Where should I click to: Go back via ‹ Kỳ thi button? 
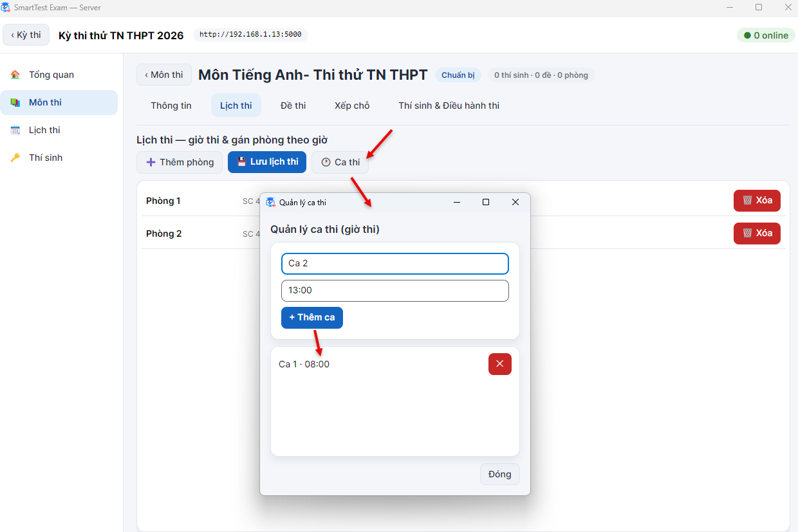[x=26, y=35]
